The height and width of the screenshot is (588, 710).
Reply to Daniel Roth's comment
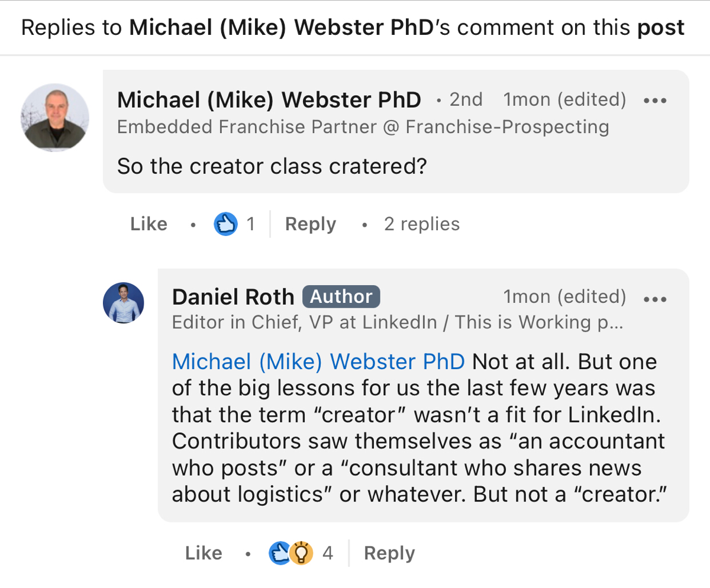[x=389, y=553]
